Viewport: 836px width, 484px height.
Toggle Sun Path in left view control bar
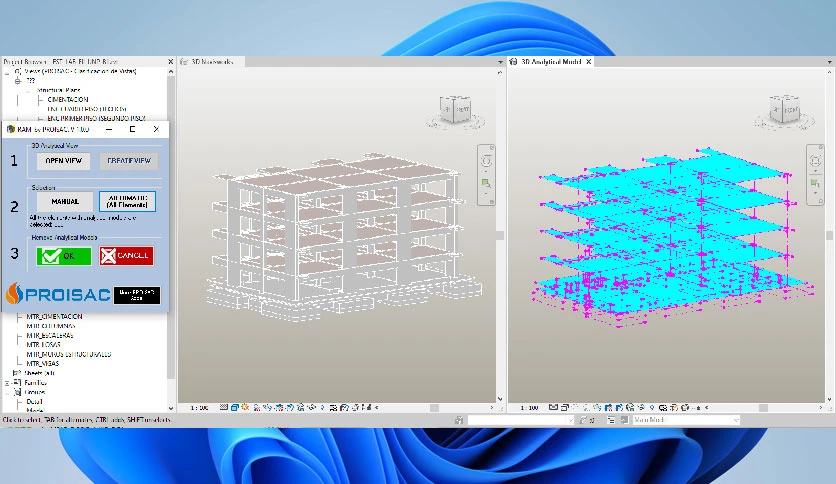pyautogui.click(x=245, y=407)
